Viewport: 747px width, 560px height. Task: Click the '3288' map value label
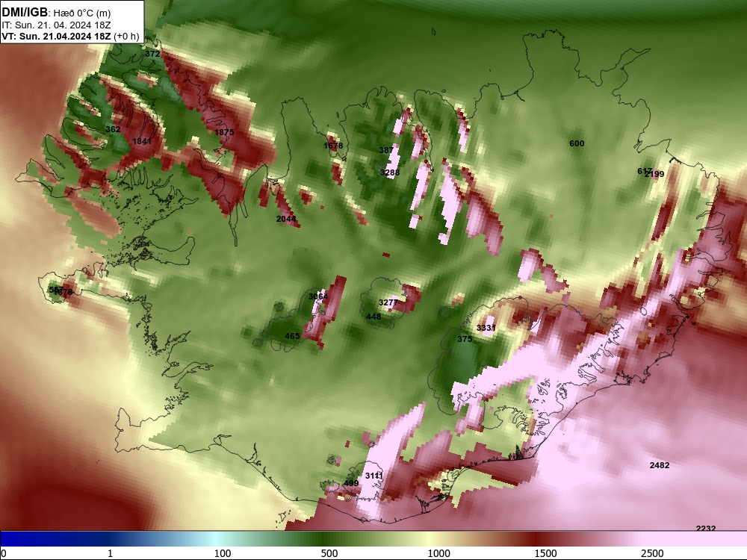[390, 172]
